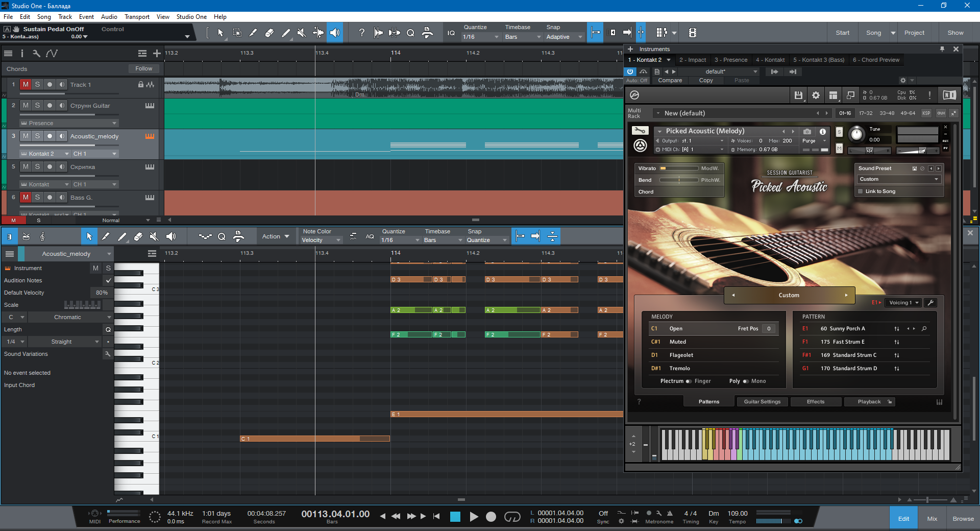980x531 pixels.
Task: Toggle the Loop transport button
Action: (x=512, y=517)
